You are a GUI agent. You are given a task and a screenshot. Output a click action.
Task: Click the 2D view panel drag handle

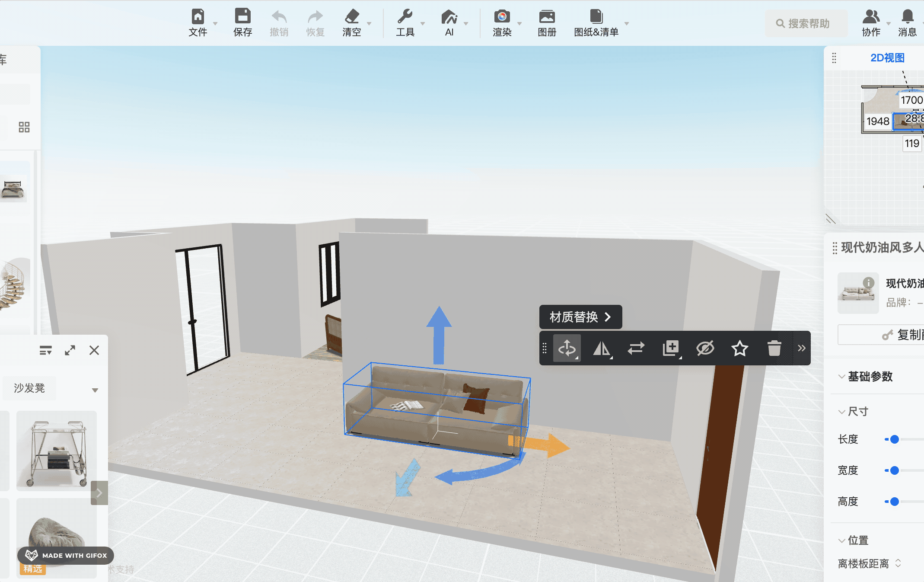click(x=834, y=58)
